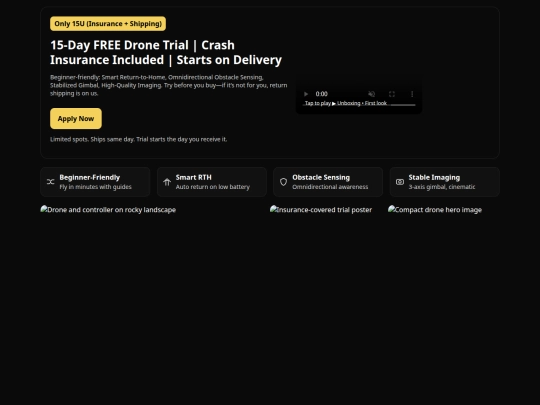540x405 pixels.
Task: Click the Apply Now button
Action: 76,119
